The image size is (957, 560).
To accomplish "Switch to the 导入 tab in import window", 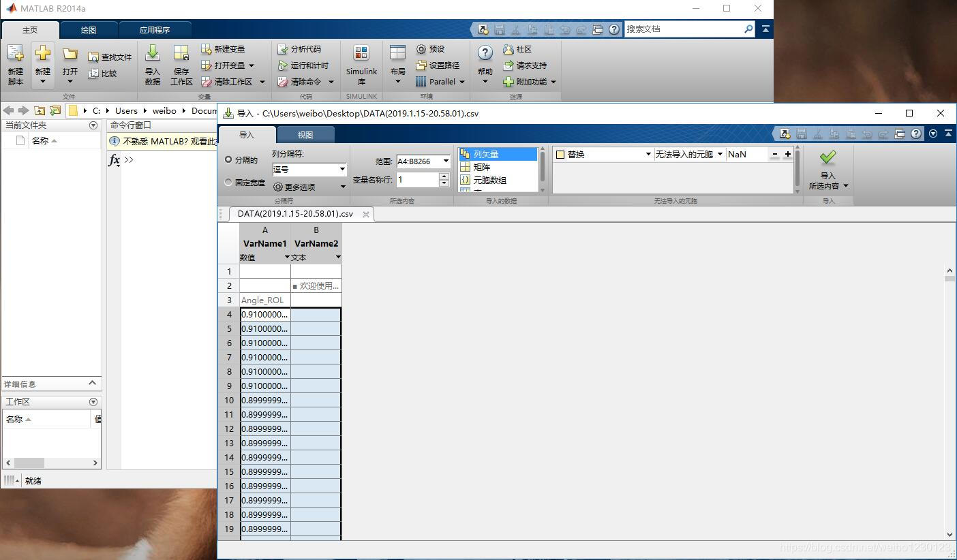I will [x=247, y=135].
